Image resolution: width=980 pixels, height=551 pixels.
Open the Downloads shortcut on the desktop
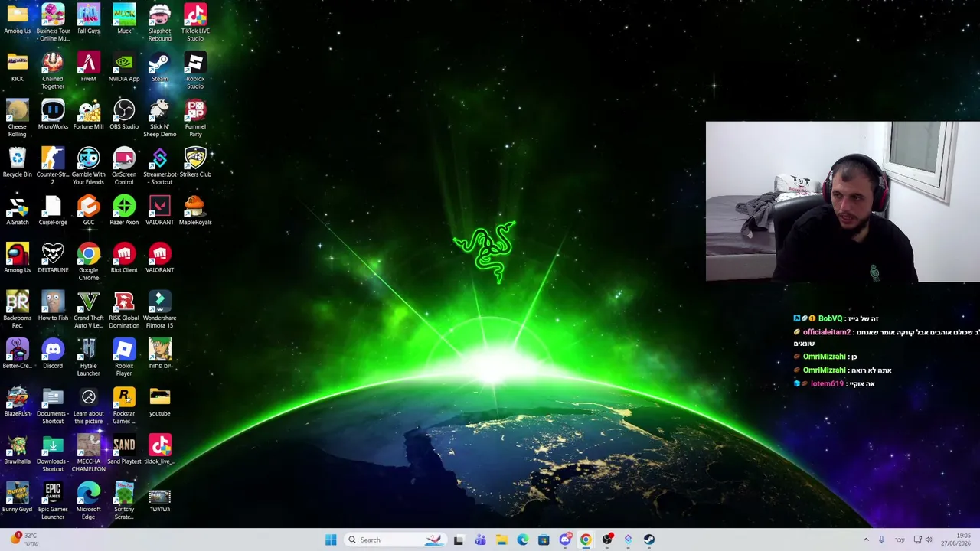(x=53, y=453)
